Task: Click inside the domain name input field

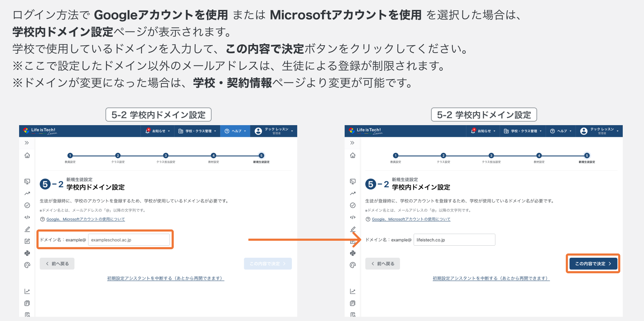Action: pyautogui.click(x=129, y=239)
